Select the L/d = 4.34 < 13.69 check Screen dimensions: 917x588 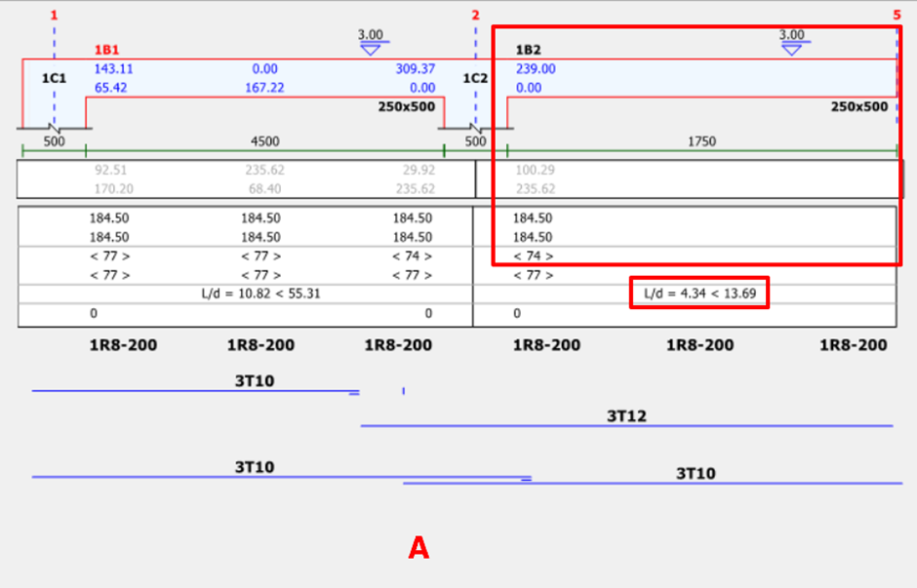(x=699, y=294)
